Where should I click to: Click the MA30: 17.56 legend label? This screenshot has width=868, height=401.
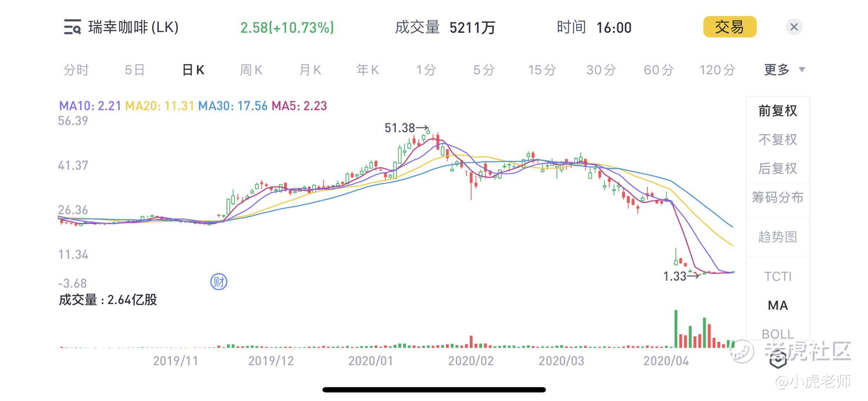tap(233, 106)
